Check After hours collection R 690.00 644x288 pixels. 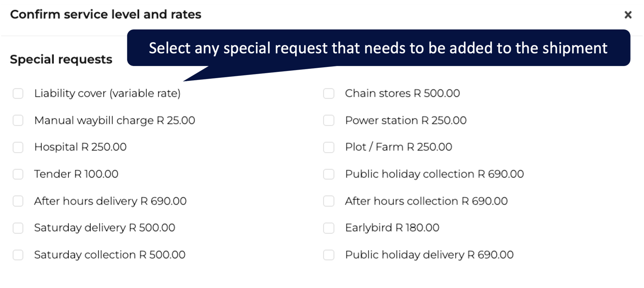[x=329, y=201]
